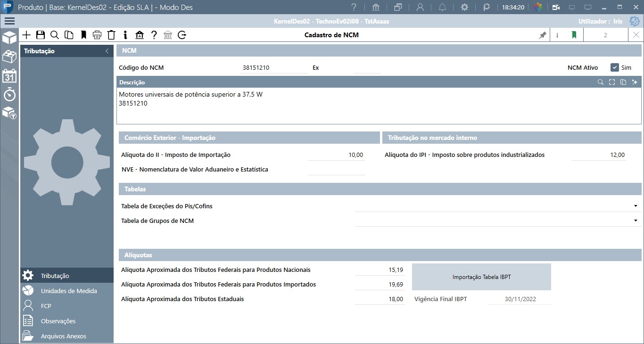This screenshot has height=344, width=644.
Task: Click the Ex input field
Action: click(x=367, y=67)
